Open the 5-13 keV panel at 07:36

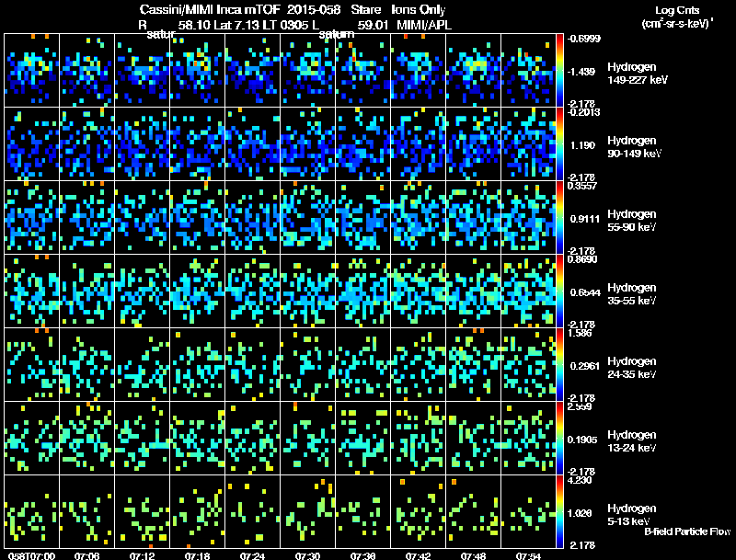pyautogui.click(x=362, y=511)
